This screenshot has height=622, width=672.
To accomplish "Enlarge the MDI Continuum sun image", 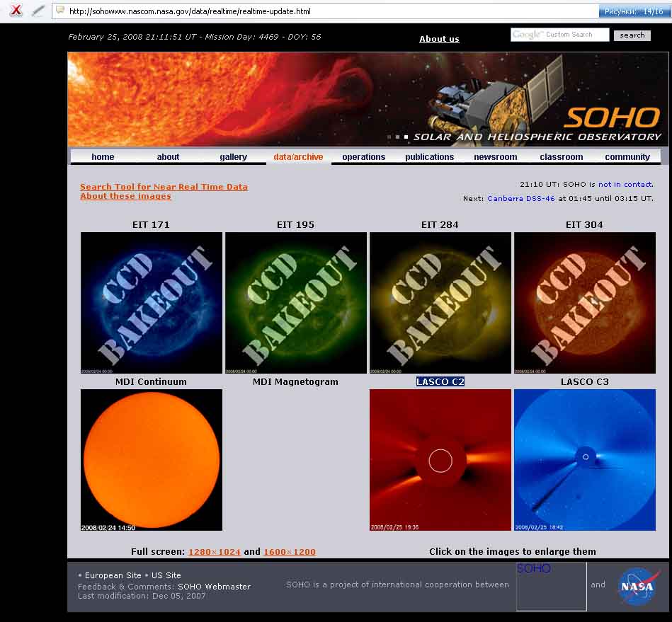I will tap(152, 460).
